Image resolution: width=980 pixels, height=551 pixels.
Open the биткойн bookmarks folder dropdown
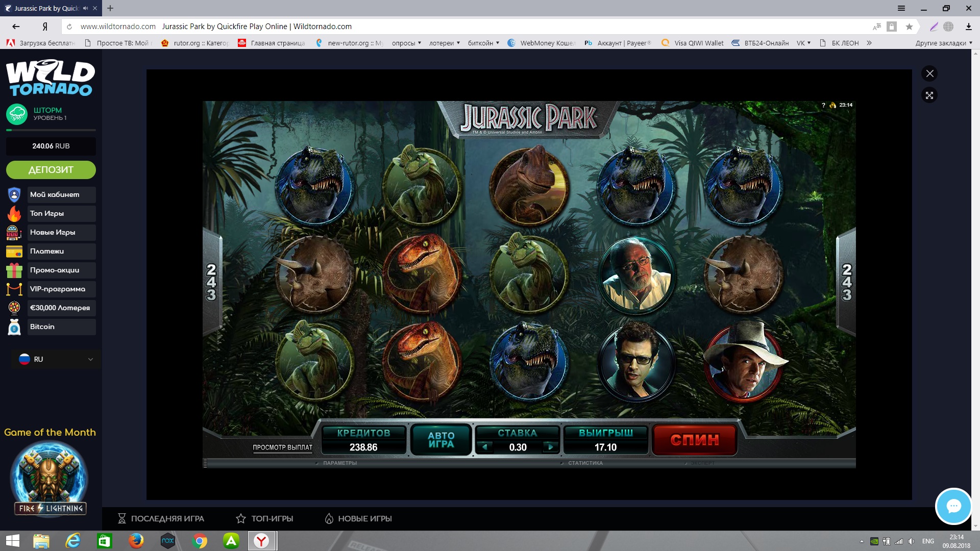tap(483, 43)
